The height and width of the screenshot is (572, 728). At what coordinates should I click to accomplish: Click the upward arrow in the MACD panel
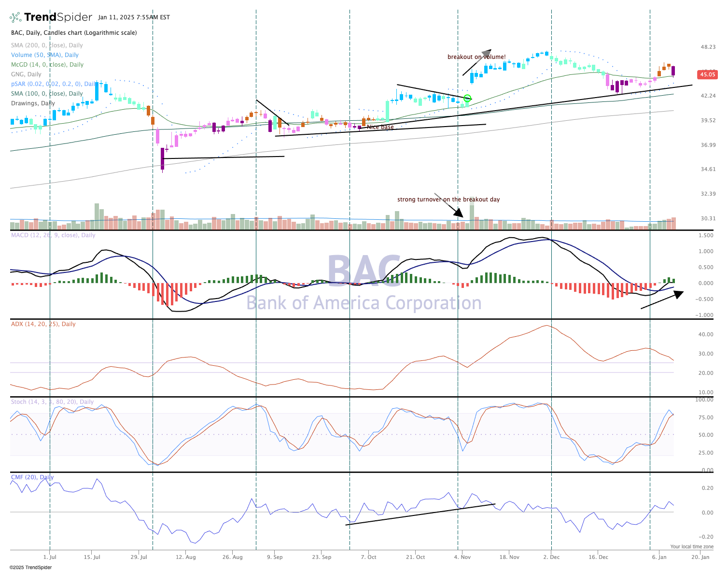662,300
